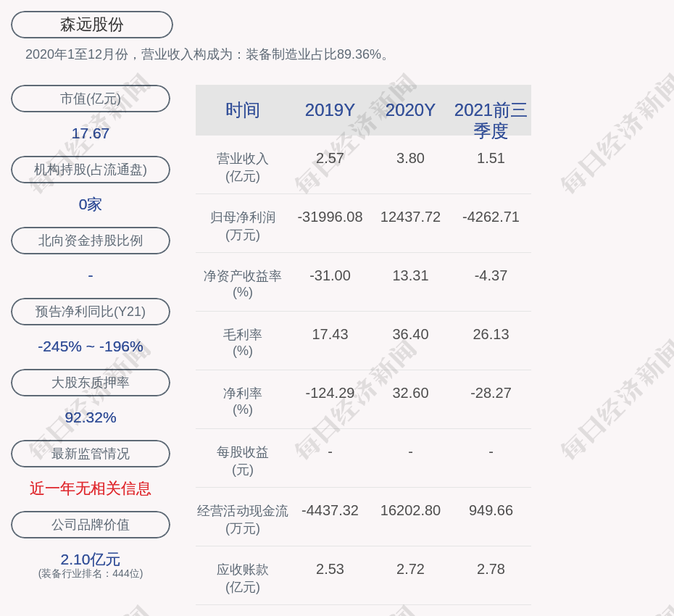Click the 归母净利润(万元) row label

(x=243, y=226)
